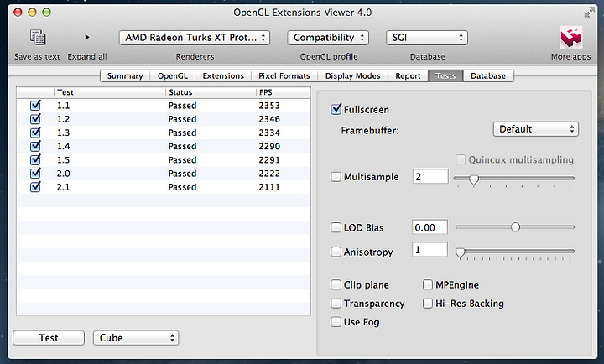
Task: Open the Cube test type dropdown
Action: click(136, 338)
